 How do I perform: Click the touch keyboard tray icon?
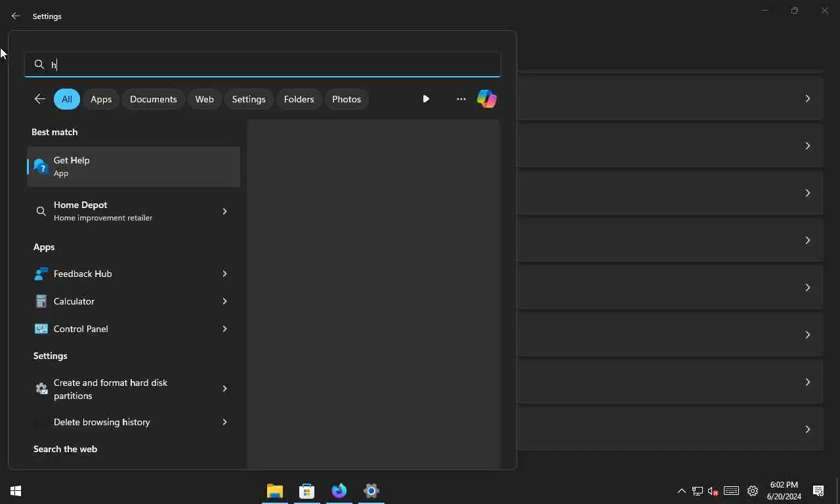[x=731, y=491]
